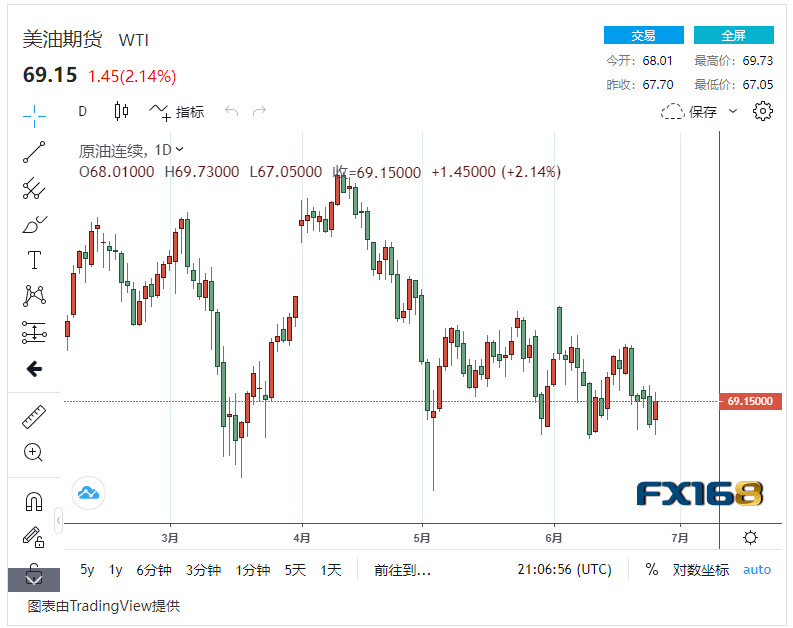
Task: Open the candlestick chart style menu
Action: (x=122, y=111)
